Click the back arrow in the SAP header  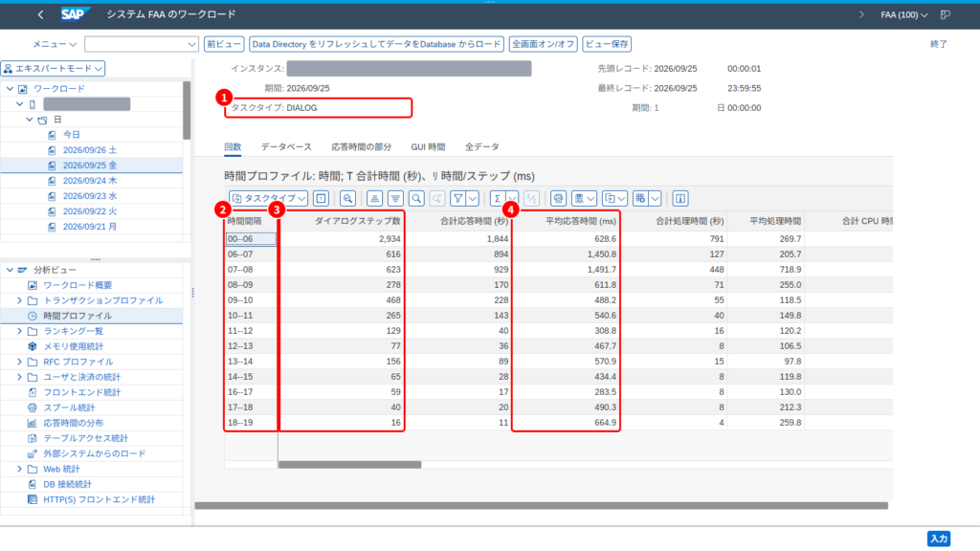click(40, 14)
